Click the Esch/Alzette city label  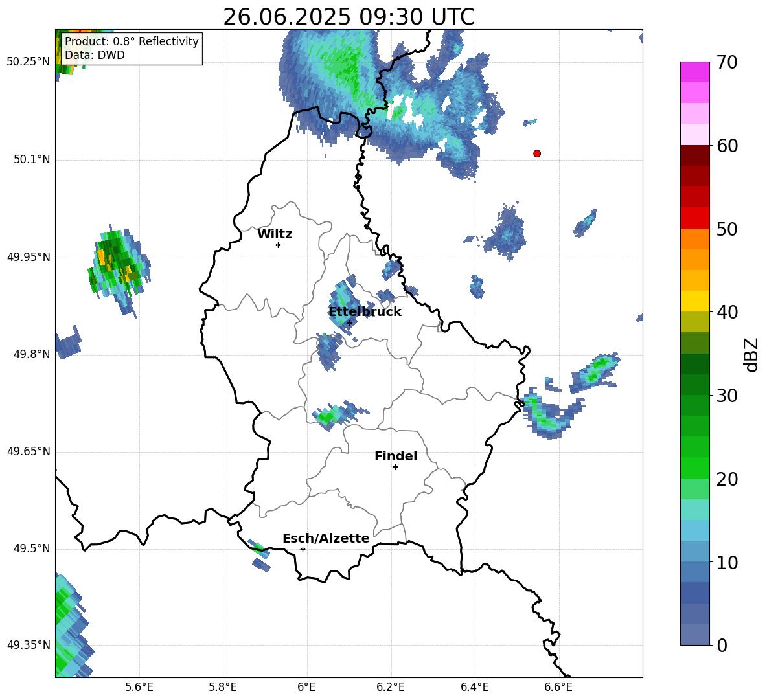[x=326, y=538]
